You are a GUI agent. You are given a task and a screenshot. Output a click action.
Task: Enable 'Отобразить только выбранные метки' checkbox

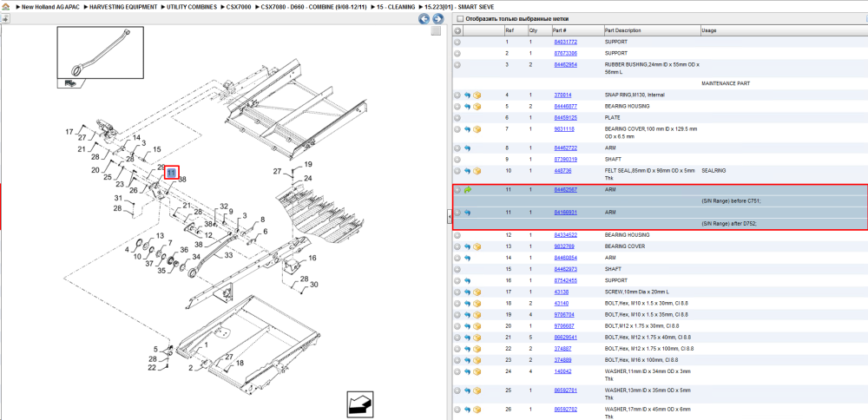tap(459, 19)
